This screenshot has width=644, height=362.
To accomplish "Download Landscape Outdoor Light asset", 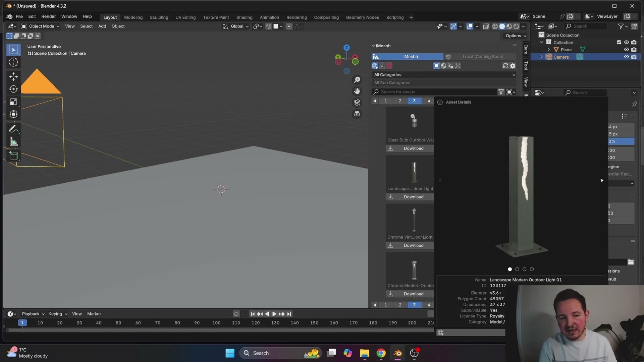I will 410,197.
